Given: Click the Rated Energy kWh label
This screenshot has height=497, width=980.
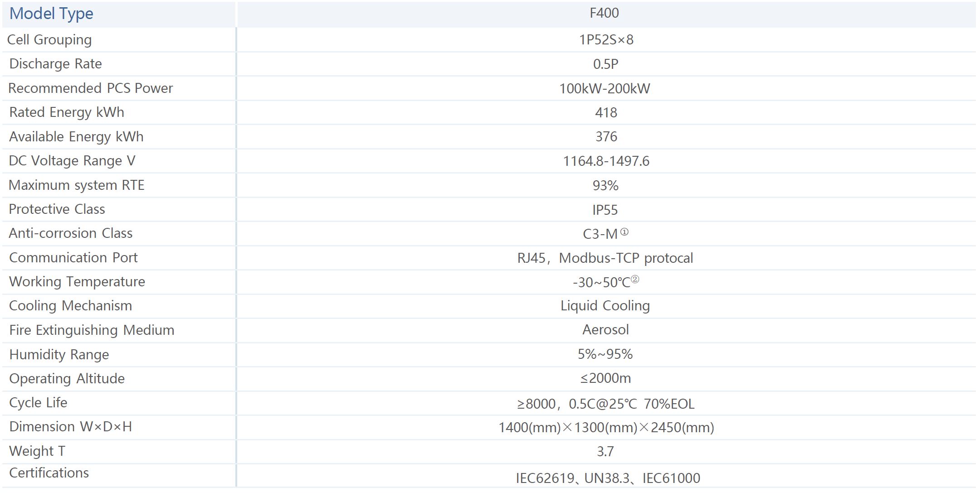Looking at the screenshot, I should point(67,112).
